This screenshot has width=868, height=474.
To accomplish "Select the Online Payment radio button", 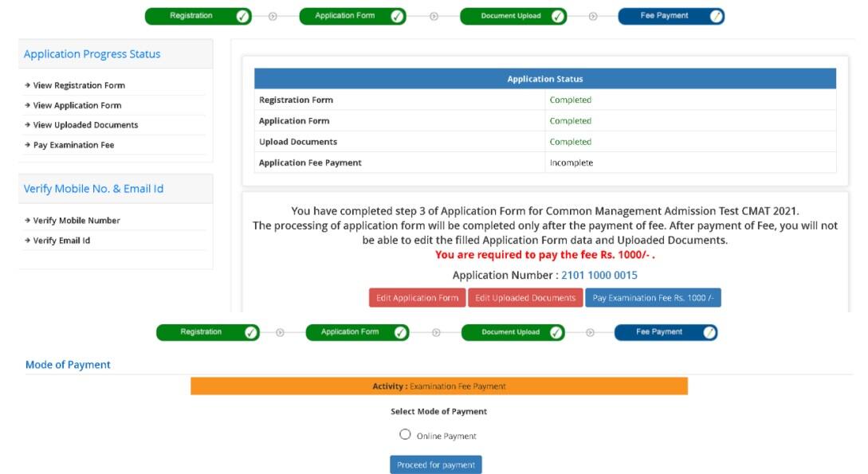I will pos(405,435).
